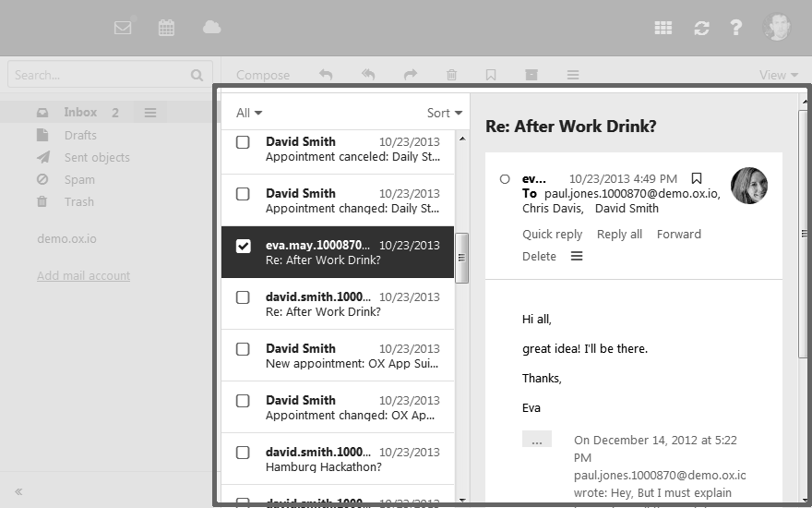Open the Calendar app icon

[166, 28]
